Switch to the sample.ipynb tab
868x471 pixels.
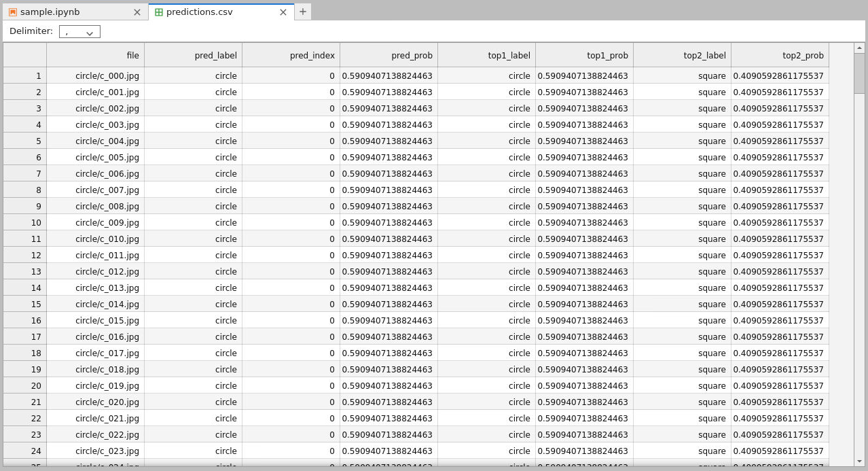[x=68, y=12]
